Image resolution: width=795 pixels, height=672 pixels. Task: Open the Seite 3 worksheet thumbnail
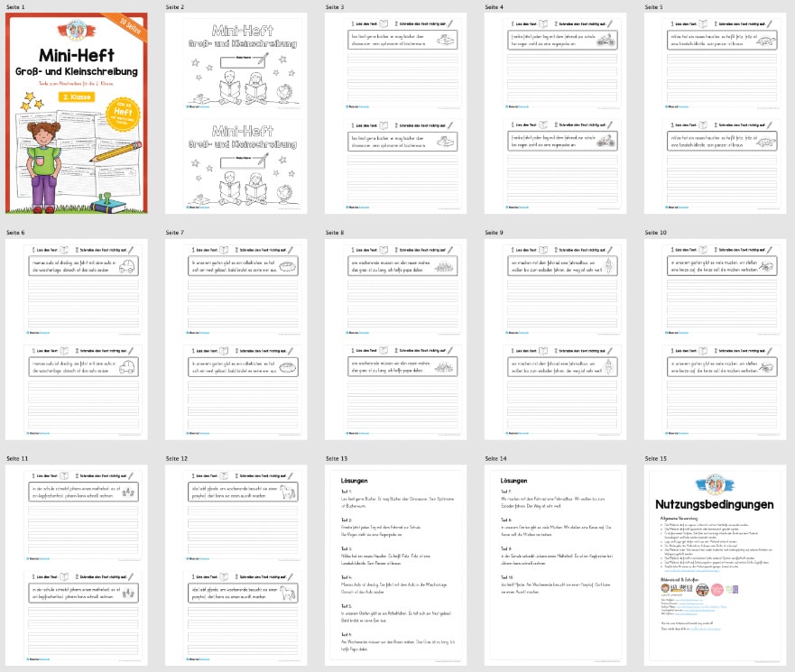click(386, 113)
